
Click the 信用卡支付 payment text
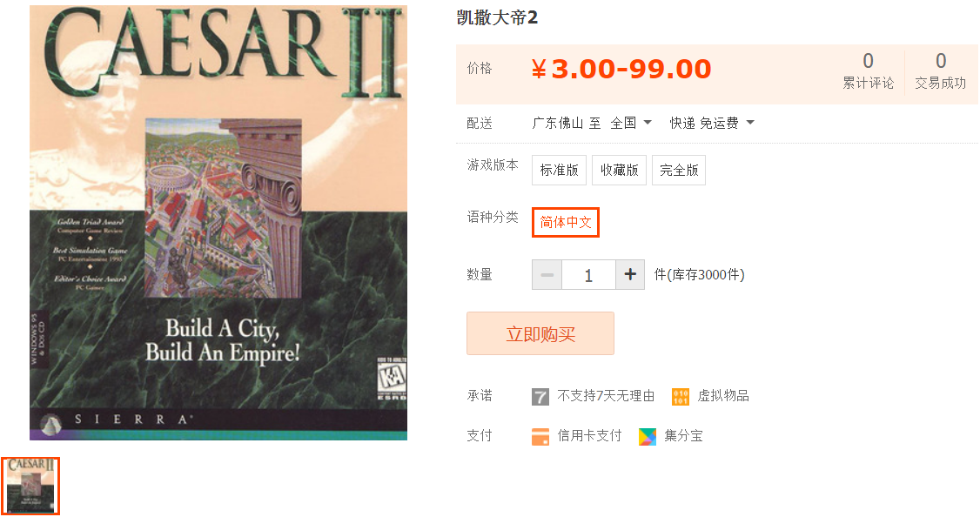589,436
